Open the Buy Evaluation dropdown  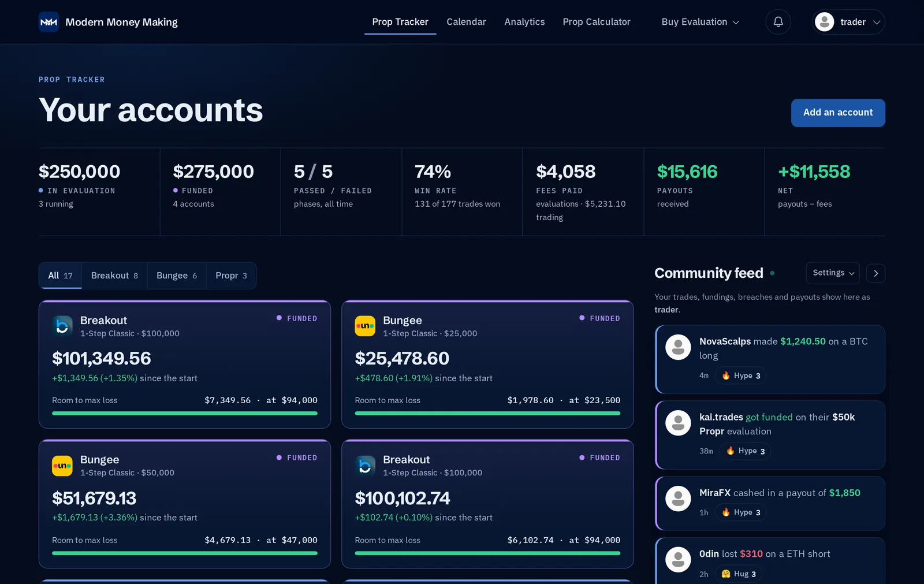[700, 22]
